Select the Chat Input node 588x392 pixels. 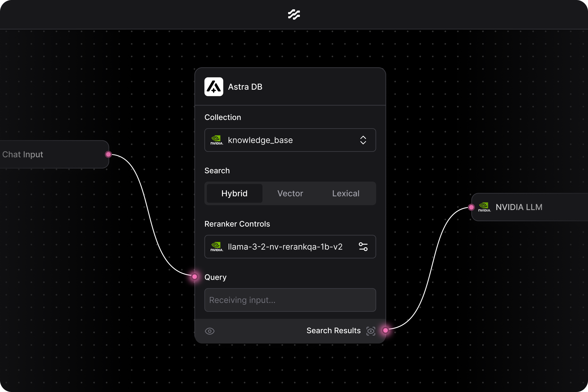(50, 155)
